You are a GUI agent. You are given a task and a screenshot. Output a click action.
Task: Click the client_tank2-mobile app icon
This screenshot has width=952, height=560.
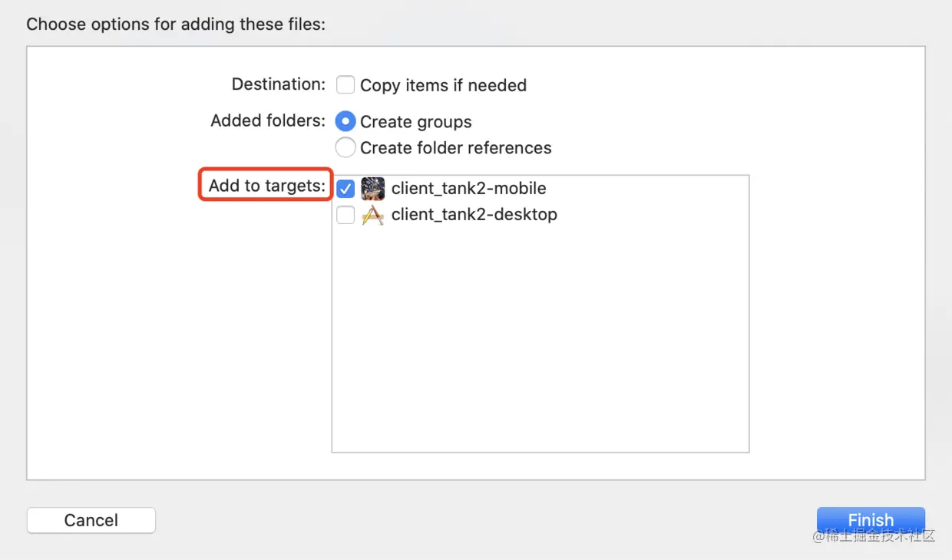click(372, 189)
